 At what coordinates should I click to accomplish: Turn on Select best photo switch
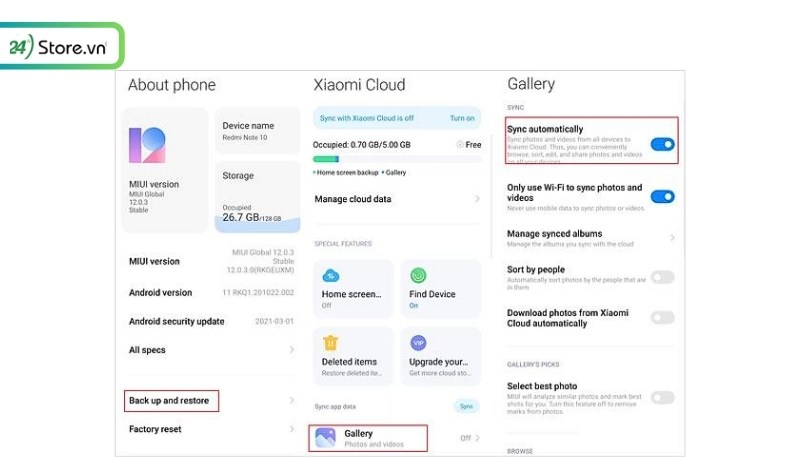point(662,397)
